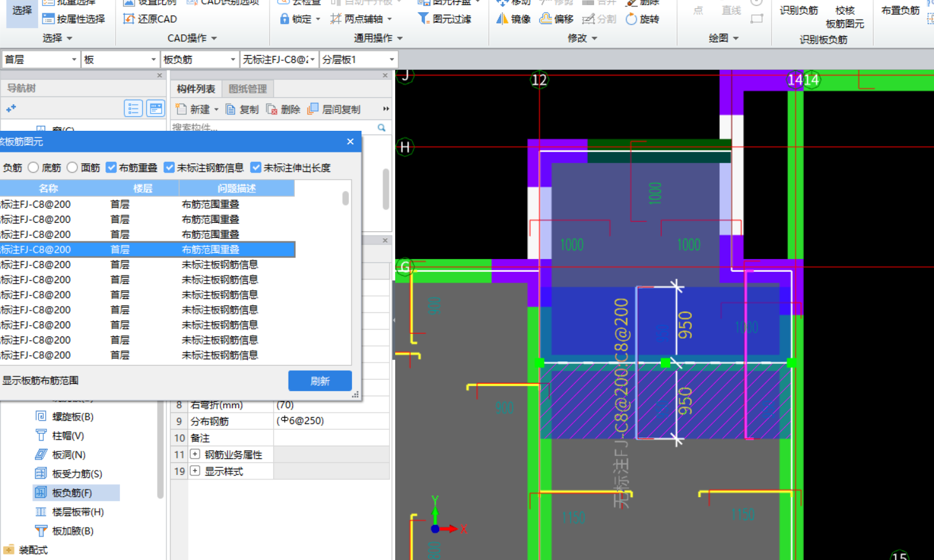The height and width of the screenshot is (560, 934).
Task: Open the 首层 floor dropdown
Action: tap(74, 60)
